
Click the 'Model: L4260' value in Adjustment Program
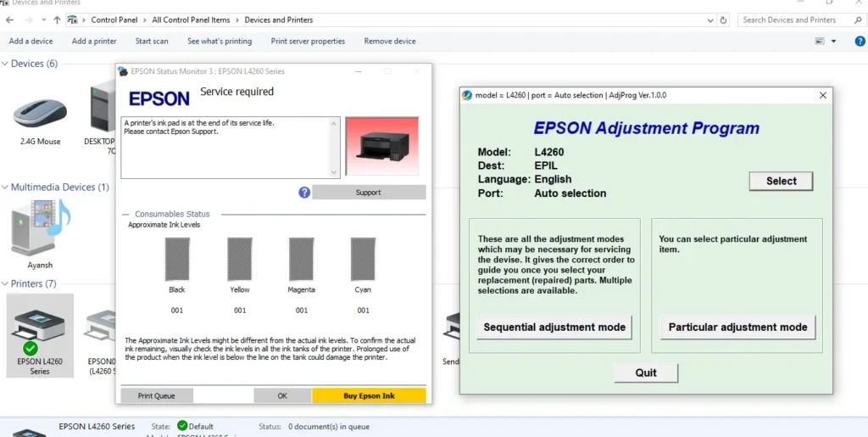click(549, 152)
